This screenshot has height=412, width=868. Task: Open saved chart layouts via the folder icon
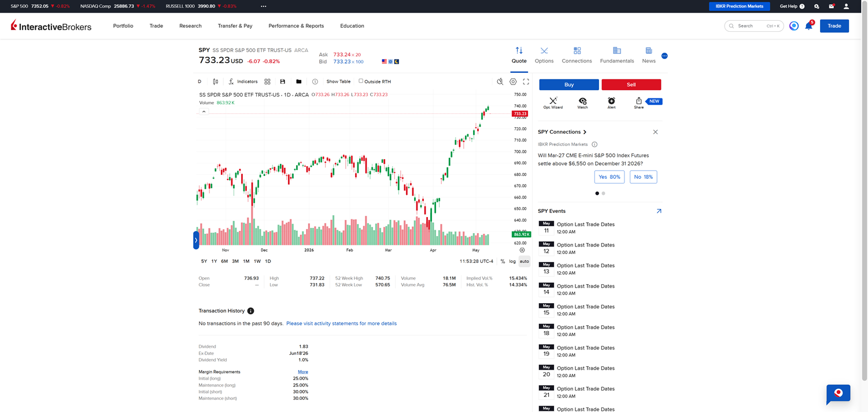tap(298, 82)
